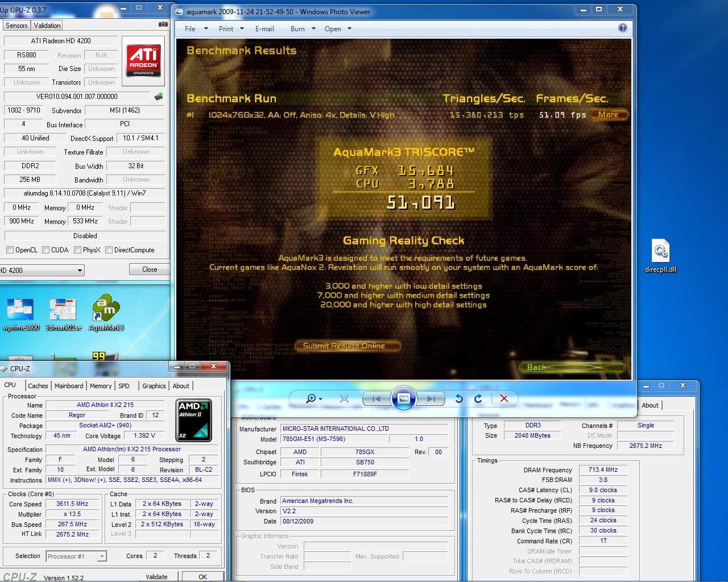The height and width of the screenshot is (582, 728).
Task: Play the slide show
Action: [x=403, y=398]
